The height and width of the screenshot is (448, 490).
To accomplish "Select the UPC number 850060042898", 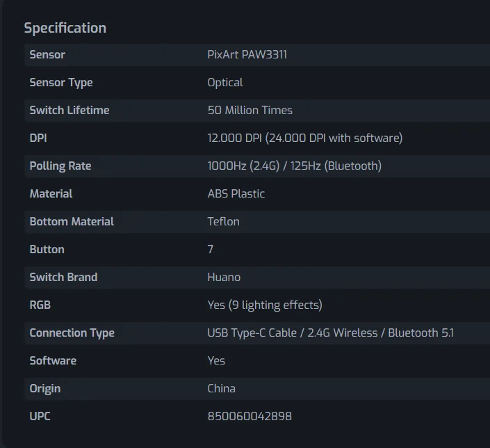I will (250, 416).
